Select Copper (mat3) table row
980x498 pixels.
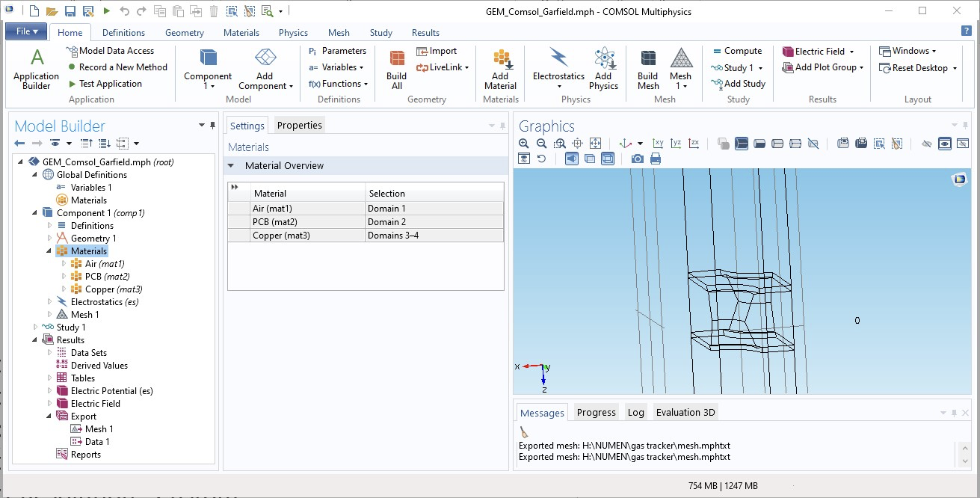pyautogui.click(x=366, y=236)
